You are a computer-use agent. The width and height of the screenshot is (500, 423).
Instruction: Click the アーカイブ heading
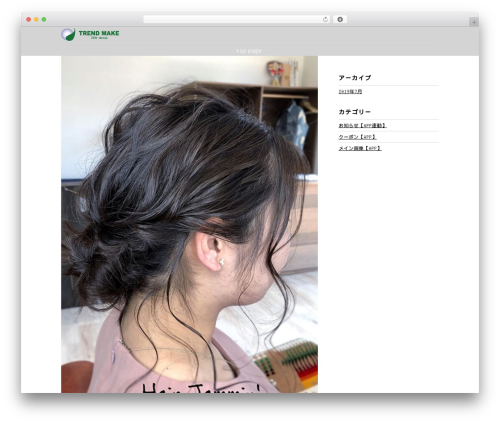[x=355, y=78]
